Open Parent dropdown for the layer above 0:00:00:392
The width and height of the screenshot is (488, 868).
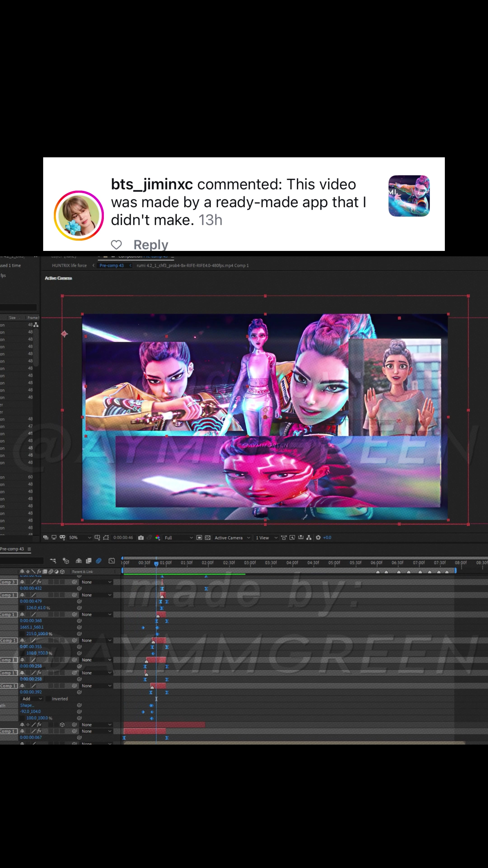pos(96,686)
